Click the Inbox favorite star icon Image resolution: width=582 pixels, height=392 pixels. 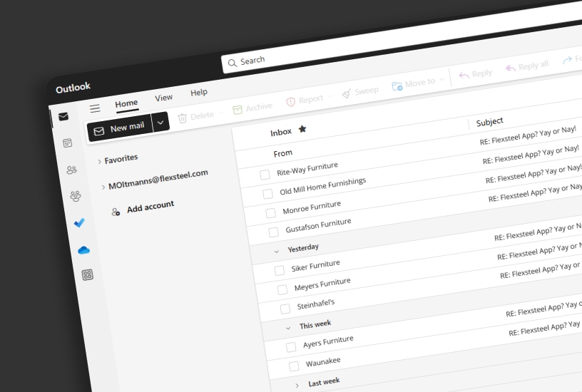pos(302,129)
